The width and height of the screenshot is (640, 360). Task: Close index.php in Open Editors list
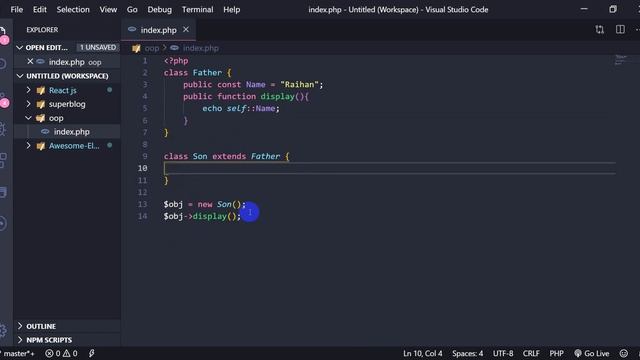30,62
